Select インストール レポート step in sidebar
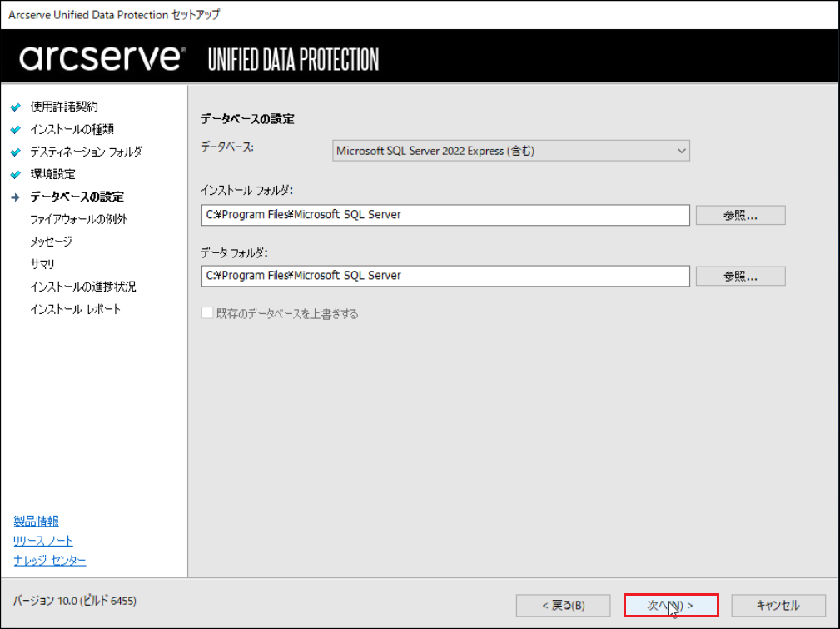The image size is (840, 629). 76,309
